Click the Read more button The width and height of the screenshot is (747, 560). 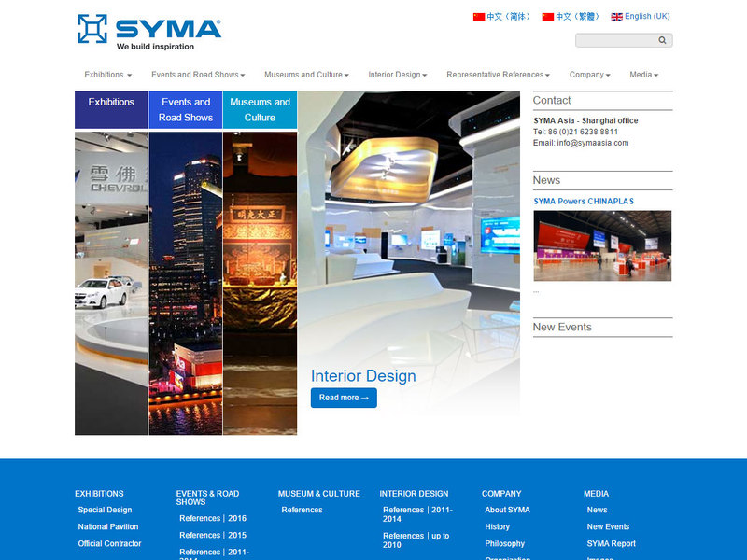(344, 398)
